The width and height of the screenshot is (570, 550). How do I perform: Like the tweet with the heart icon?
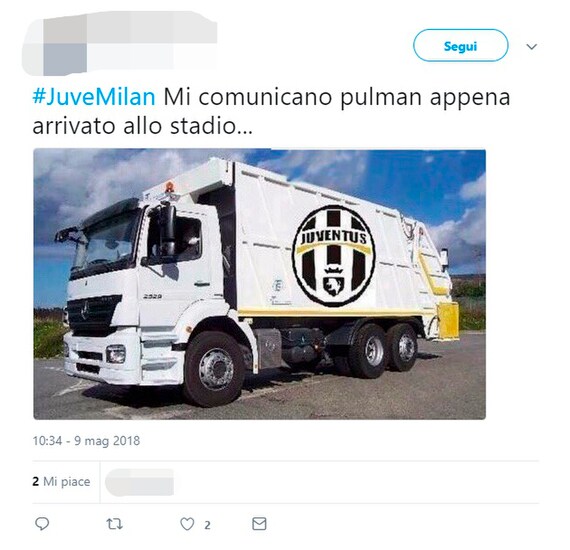click(x=187, y=524)
